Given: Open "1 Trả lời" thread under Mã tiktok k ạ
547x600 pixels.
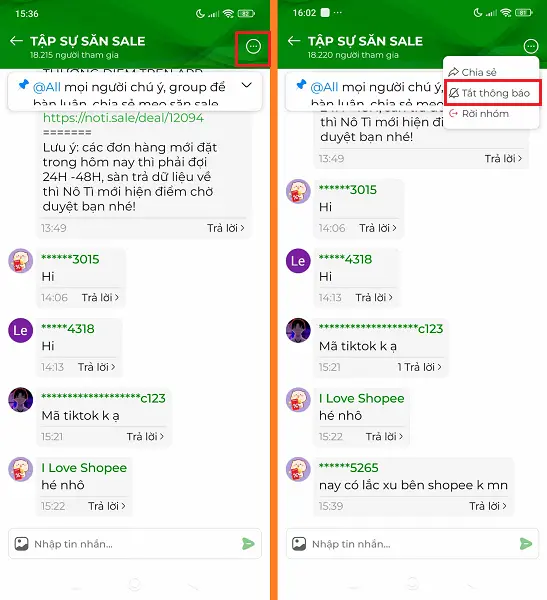Looking at the screenshot, I should [x=419, y=367].
